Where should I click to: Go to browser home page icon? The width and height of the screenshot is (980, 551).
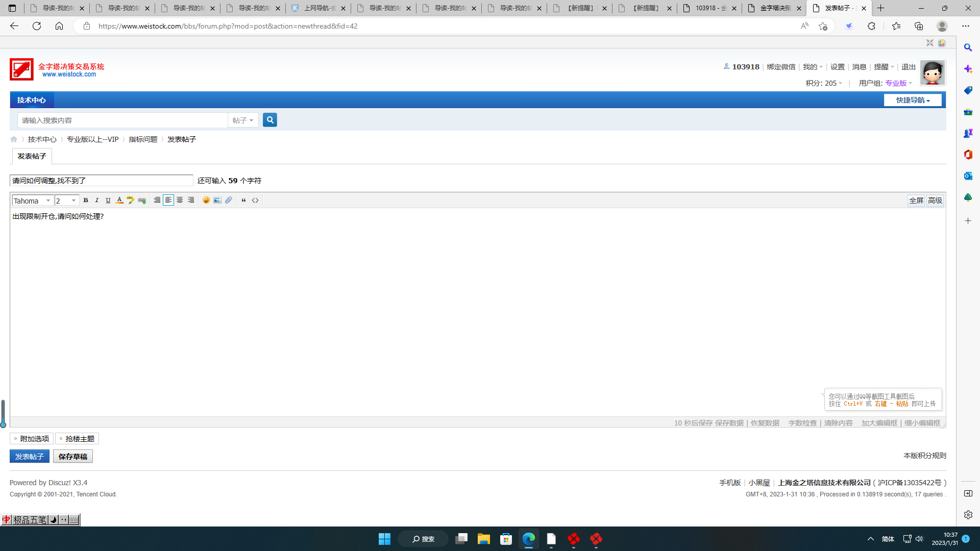(59, 26)
